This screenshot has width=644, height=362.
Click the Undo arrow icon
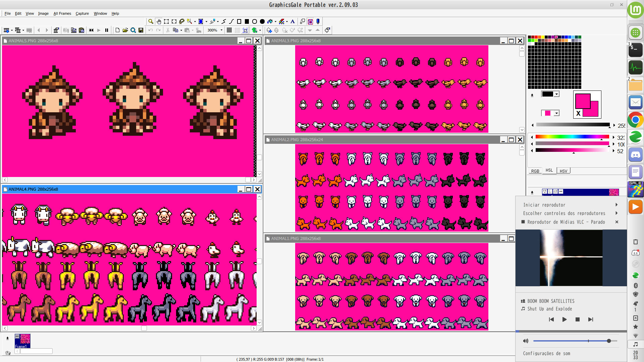(151, 30)
